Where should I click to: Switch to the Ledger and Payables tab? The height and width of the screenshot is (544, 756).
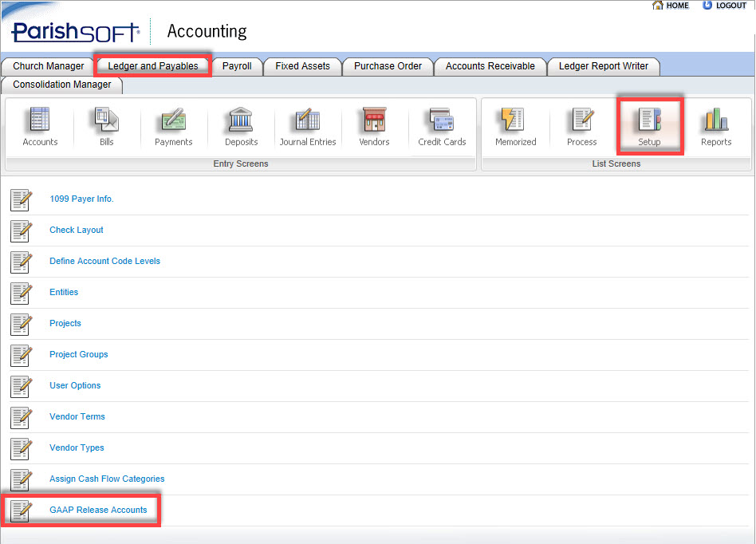point(153,66)
